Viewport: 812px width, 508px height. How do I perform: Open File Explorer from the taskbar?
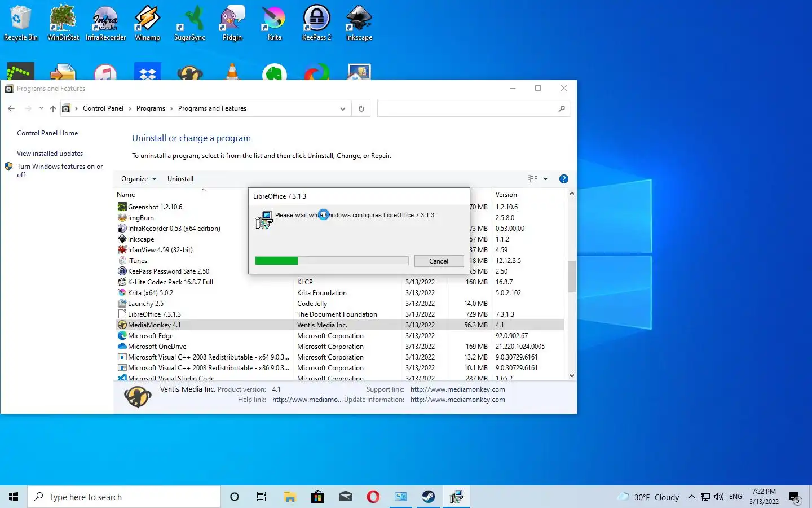pyautogui.click(x=290, y=497)
